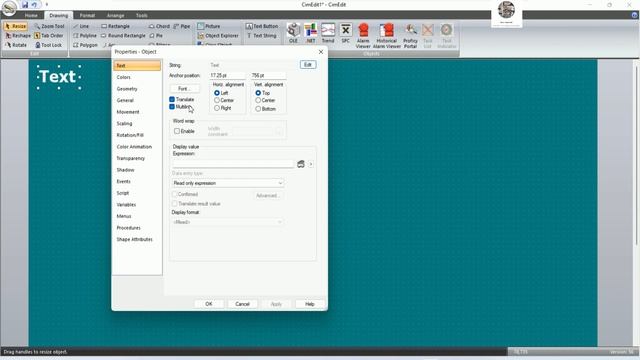Switch to the Home ribbon tab
This screenshot has width=640, height=360.
click(31, 16)
